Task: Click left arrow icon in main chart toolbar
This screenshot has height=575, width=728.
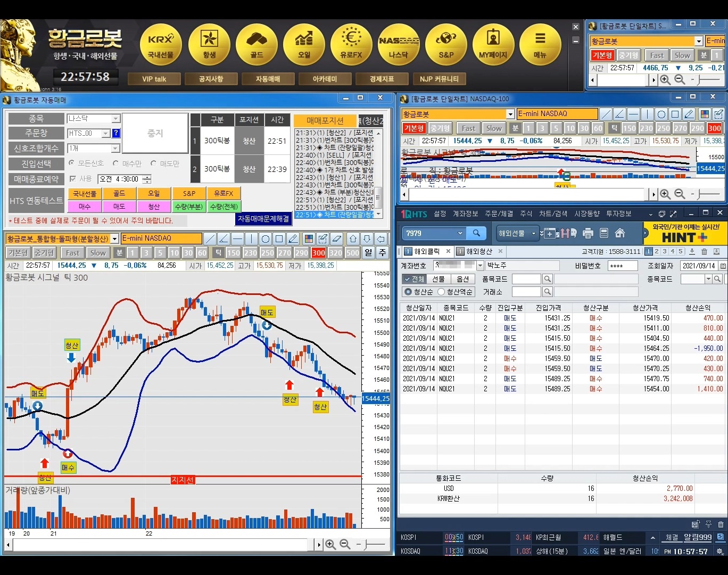Action: [x=380, y=239]
